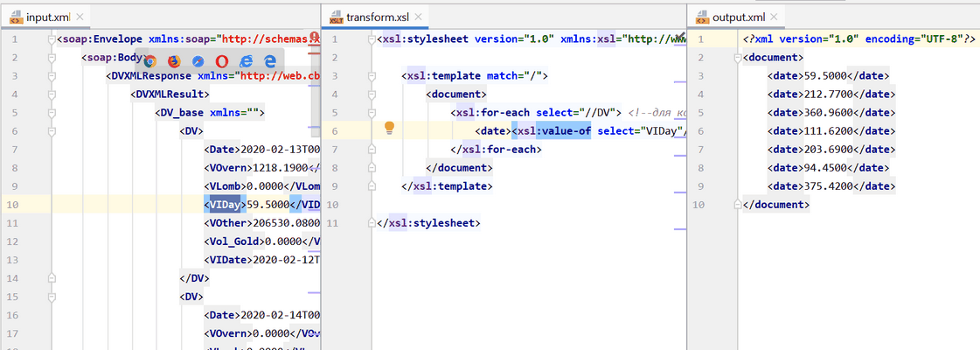Click the highlighted VIDay tag on line 10
The image size is (980, 350).
225,204
